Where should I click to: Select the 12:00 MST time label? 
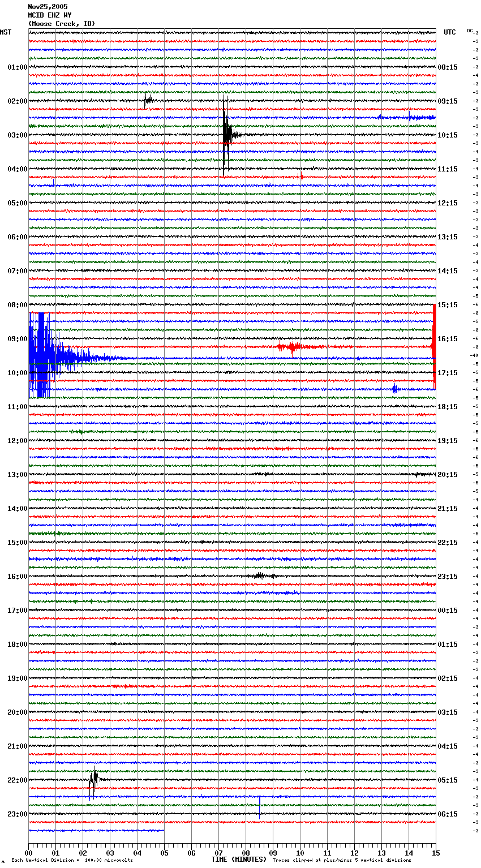point(18,441)
